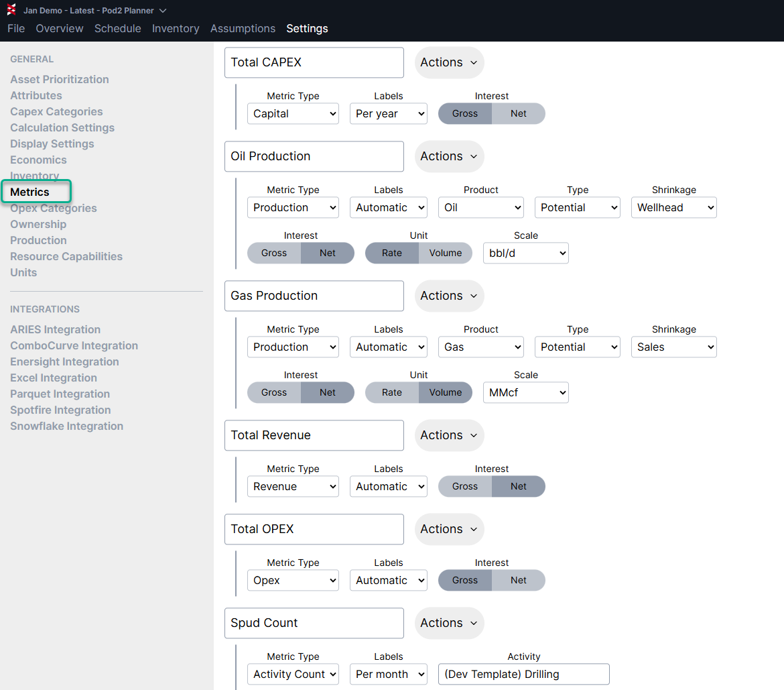Switch Total Revenue interest to Gross

[464, 486]
